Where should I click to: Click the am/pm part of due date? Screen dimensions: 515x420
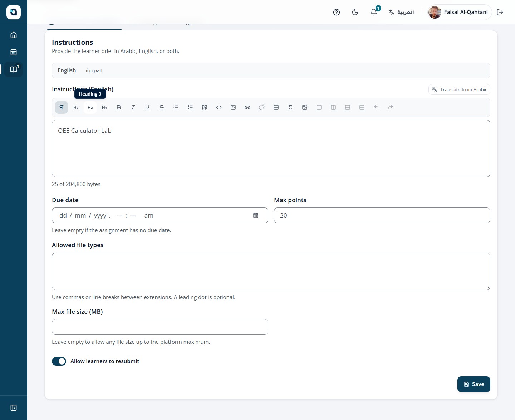click(x=149, y=215)
